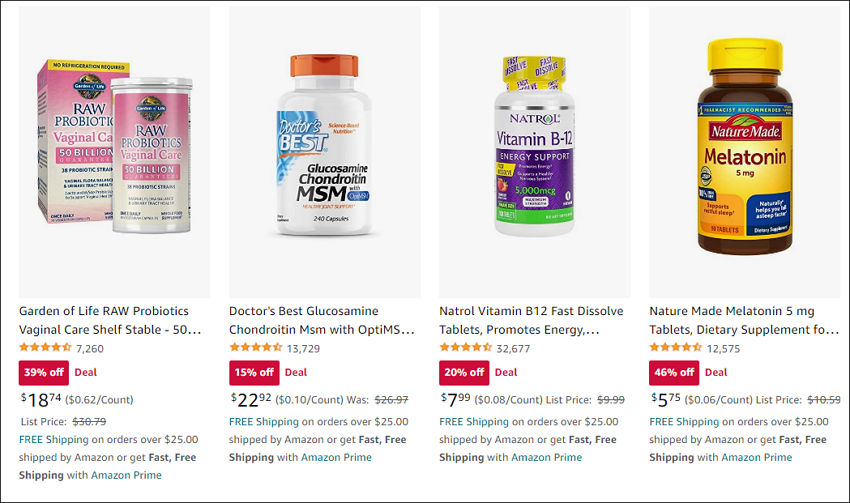View the 7,260 reviews count
Viewport: 850px width, 503px height.
point(90,349)
